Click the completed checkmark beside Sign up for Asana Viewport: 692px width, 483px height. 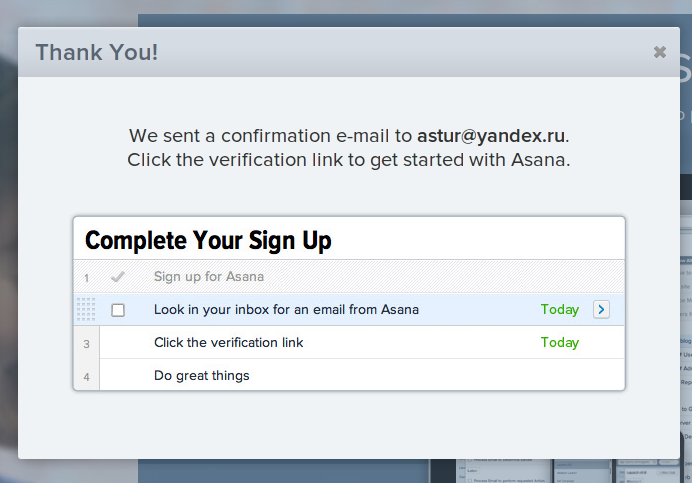[x=118, y=277]
